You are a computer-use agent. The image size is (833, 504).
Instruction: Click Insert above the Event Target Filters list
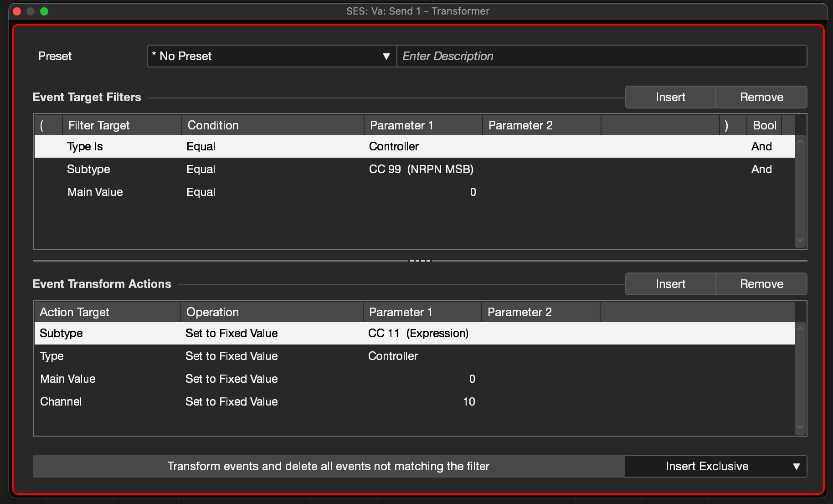click(670, 97)
